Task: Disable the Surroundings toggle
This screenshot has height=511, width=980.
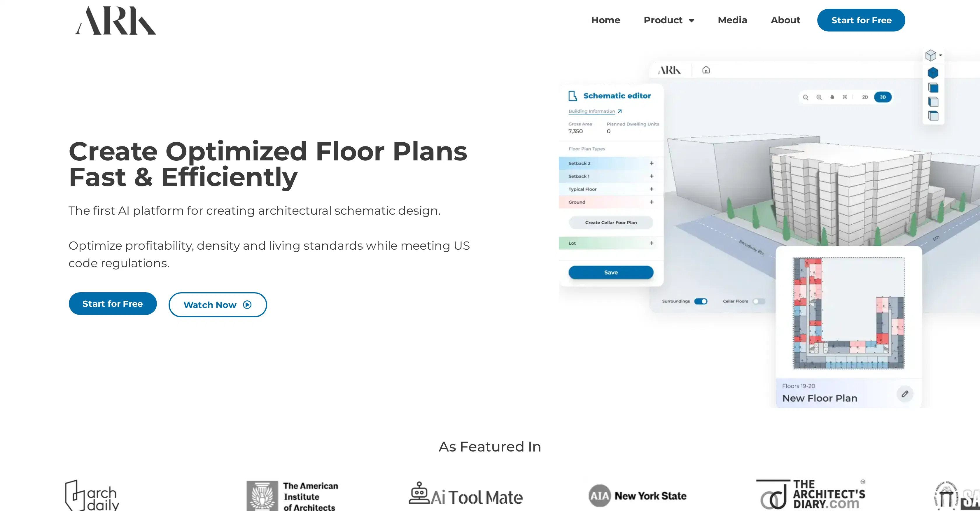Action: [701, 301]
